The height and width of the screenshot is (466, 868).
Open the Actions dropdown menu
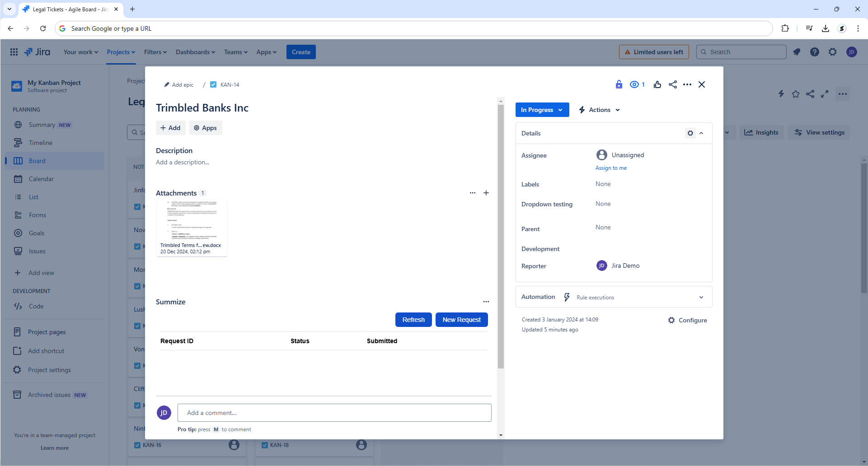pos(600,110)
